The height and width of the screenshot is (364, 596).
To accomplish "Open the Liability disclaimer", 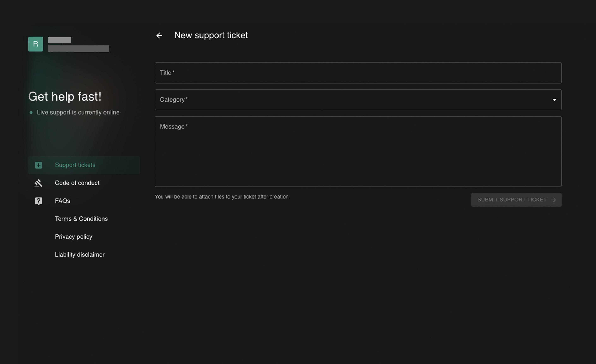I will click(x=80, y=255).
